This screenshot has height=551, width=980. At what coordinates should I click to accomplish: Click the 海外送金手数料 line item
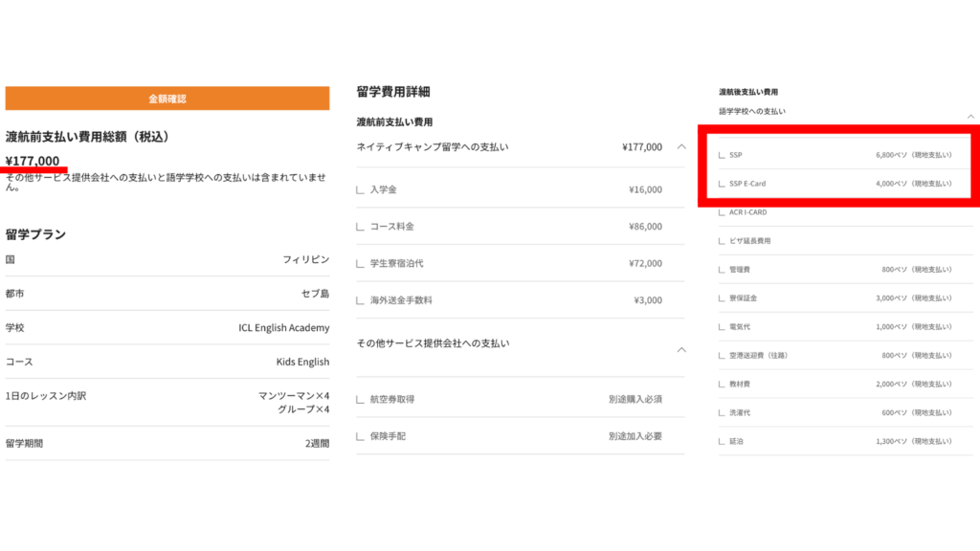(401, 299)
